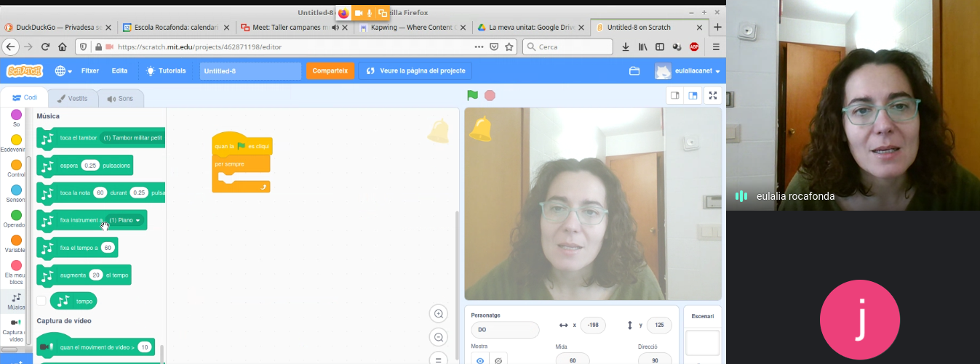
Task: Open the My Stuff folder icon
Action: pos(634,71)
